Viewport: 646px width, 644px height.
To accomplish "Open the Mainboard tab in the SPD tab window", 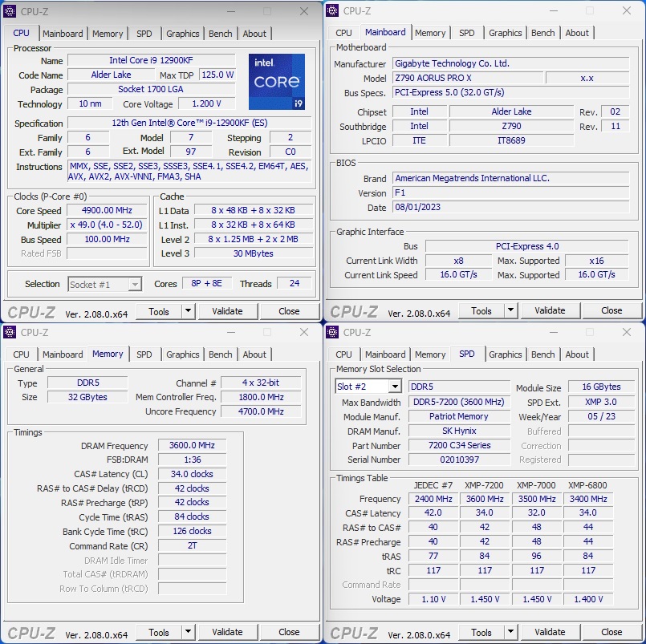I will pyautogui.click(x=385, y=354).
